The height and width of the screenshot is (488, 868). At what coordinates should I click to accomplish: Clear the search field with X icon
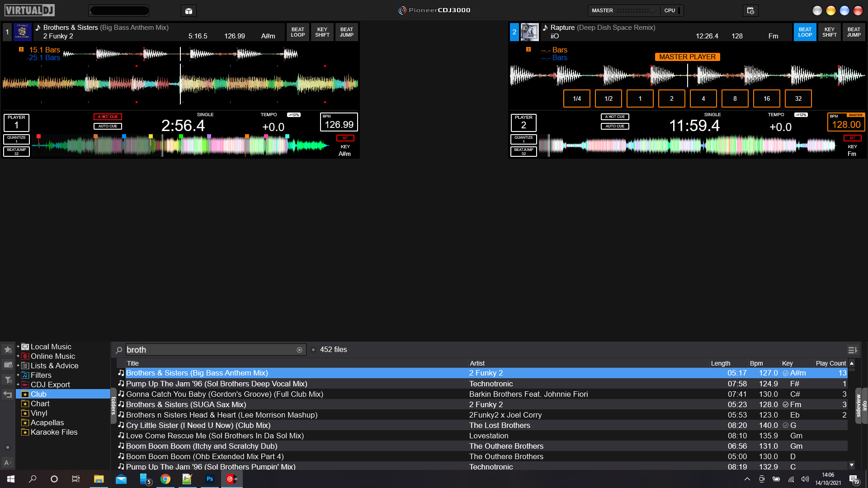(299, 350)
